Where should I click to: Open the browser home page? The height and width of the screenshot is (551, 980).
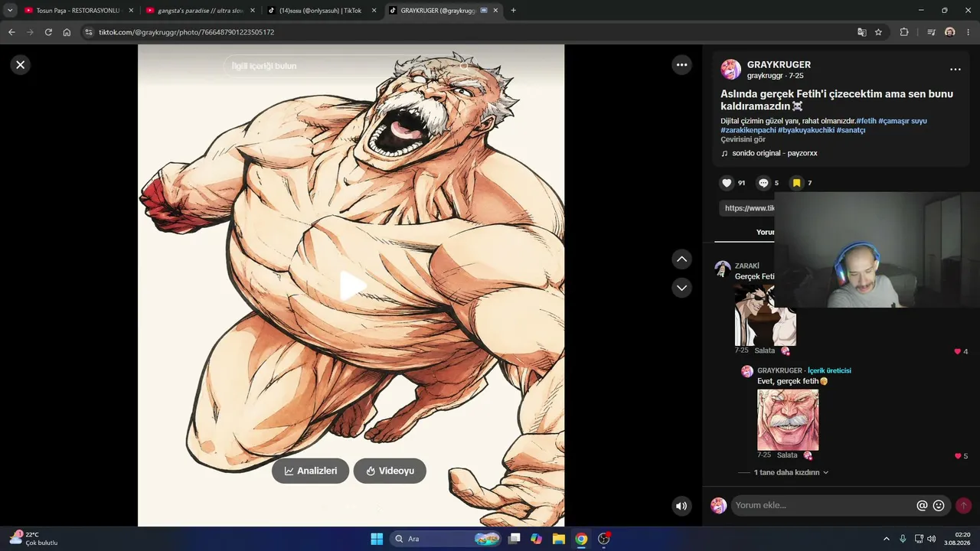(67, 32)
